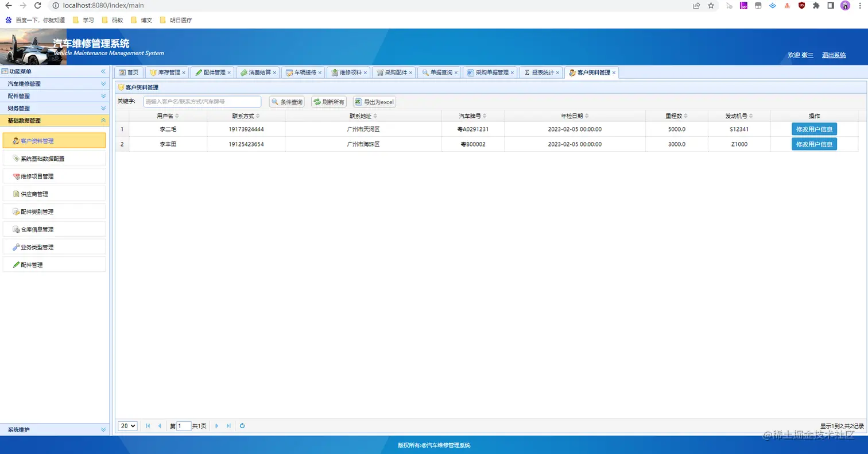Switch to the 首页 tab
This screenshot has width=868, height=454.
(129, 72)
